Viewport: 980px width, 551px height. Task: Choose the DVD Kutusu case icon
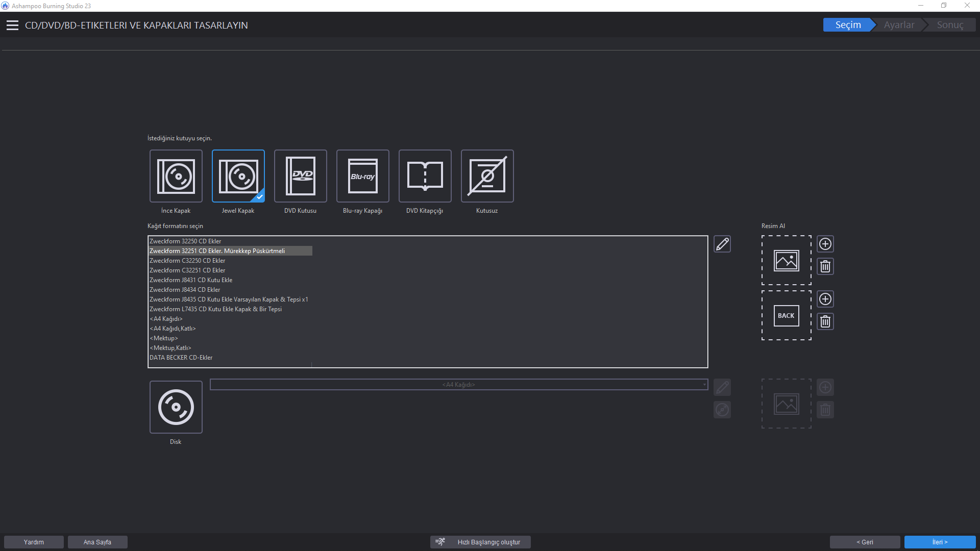[x=301, y=176]
